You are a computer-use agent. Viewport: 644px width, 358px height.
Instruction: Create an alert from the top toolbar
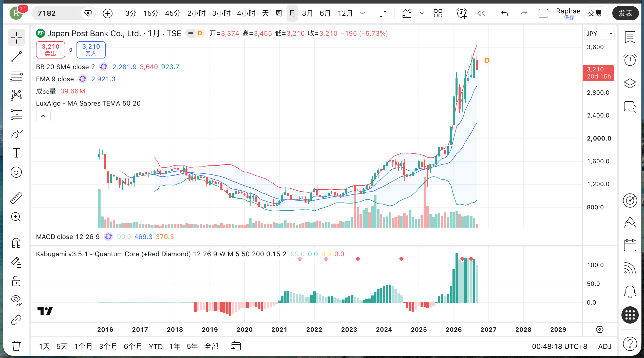tap(462, 13)
